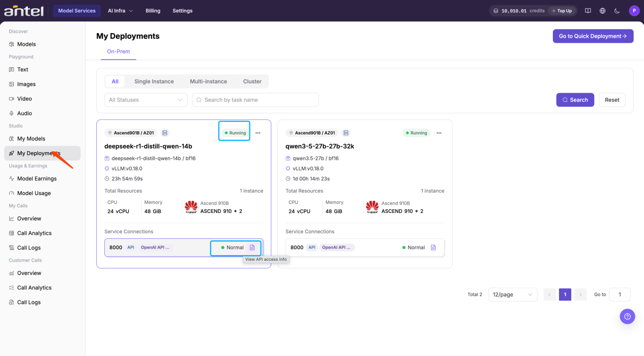Click the 23h 54m 59s uptime text
Viewport: 644px width, 356px height.
click(127, 179)
